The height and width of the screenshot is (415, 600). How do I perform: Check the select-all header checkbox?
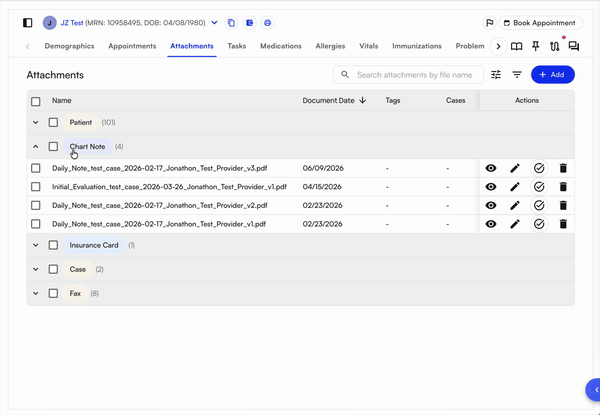point(36,101)
